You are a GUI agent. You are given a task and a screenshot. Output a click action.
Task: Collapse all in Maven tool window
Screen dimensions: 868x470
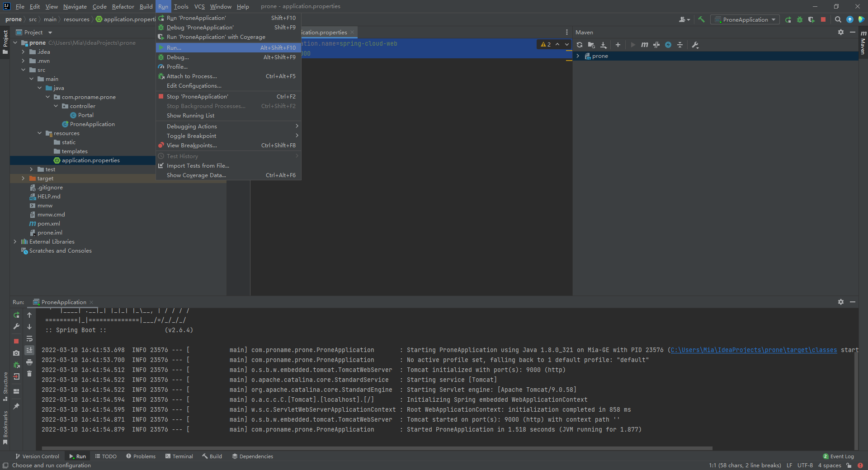coord(680,45)
